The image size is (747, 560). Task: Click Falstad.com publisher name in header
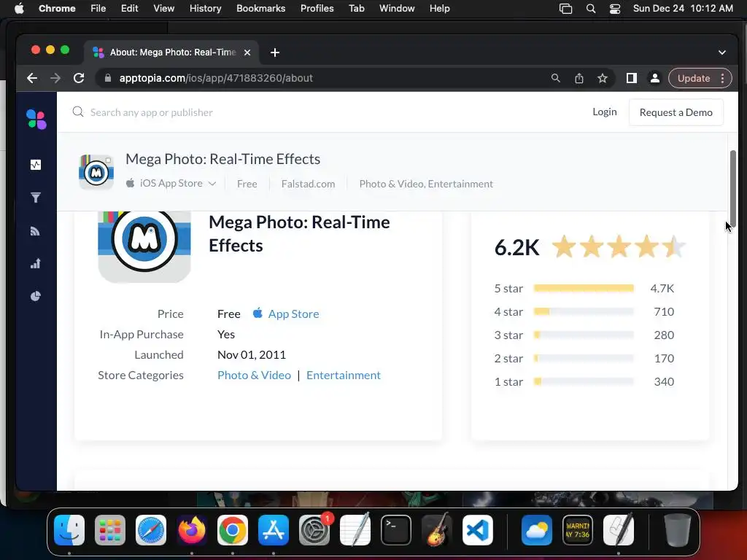coord(309,184)
